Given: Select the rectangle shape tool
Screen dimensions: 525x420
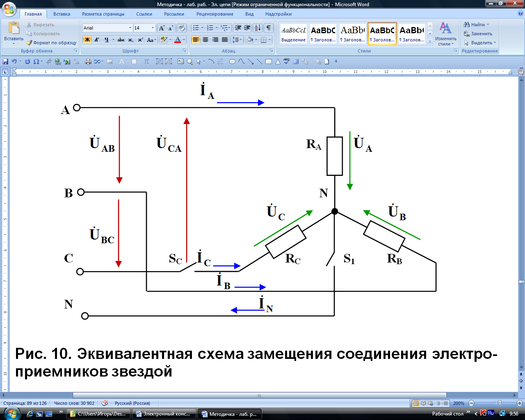Looking at the screenshot, I should pyautogui.click(x=269, y=62).
